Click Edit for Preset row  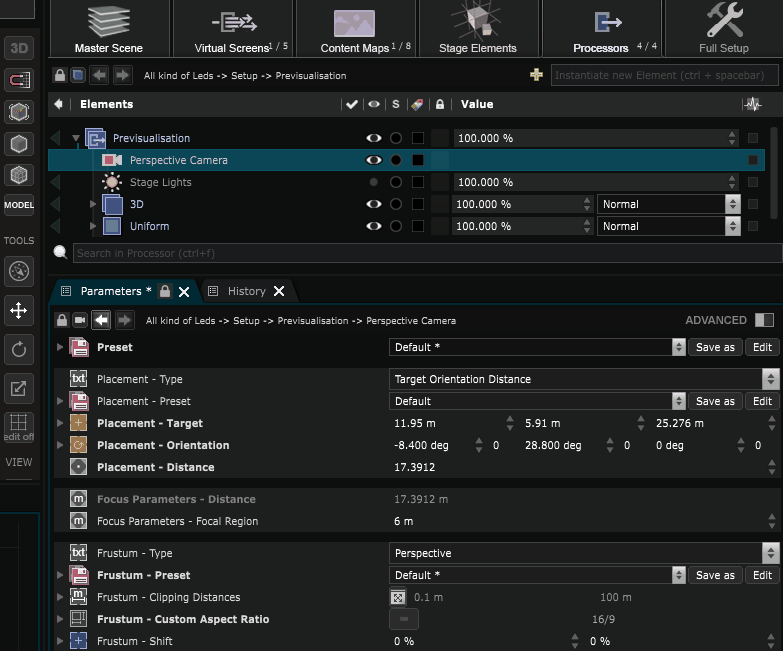point(762,347)
